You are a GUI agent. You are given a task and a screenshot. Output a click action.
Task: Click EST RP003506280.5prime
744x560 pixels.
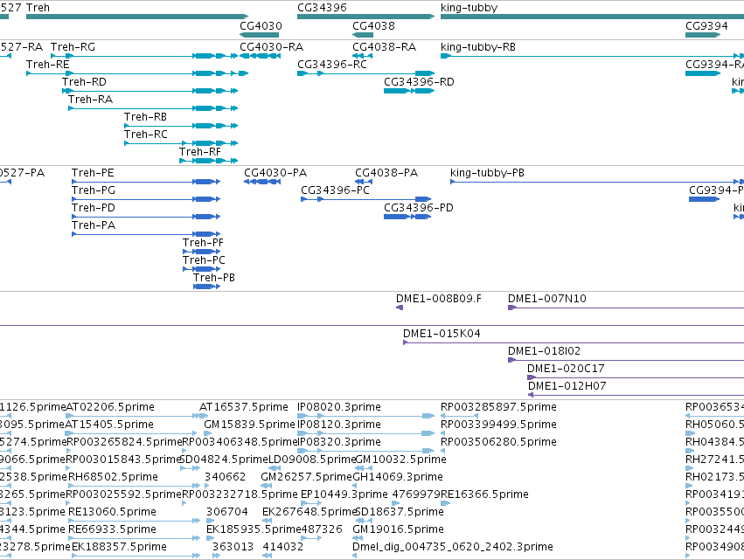(x=442, y=451)
